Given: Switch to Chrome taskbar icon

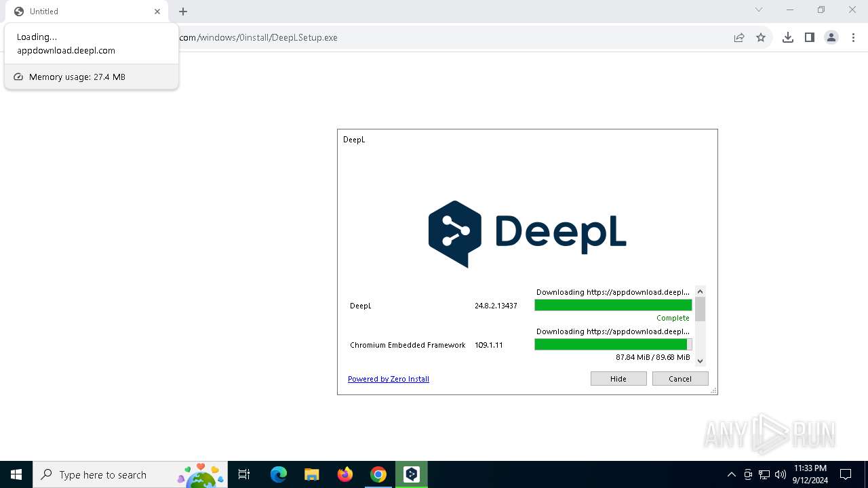Looking at the screenshot, I should tap(378, 474).
